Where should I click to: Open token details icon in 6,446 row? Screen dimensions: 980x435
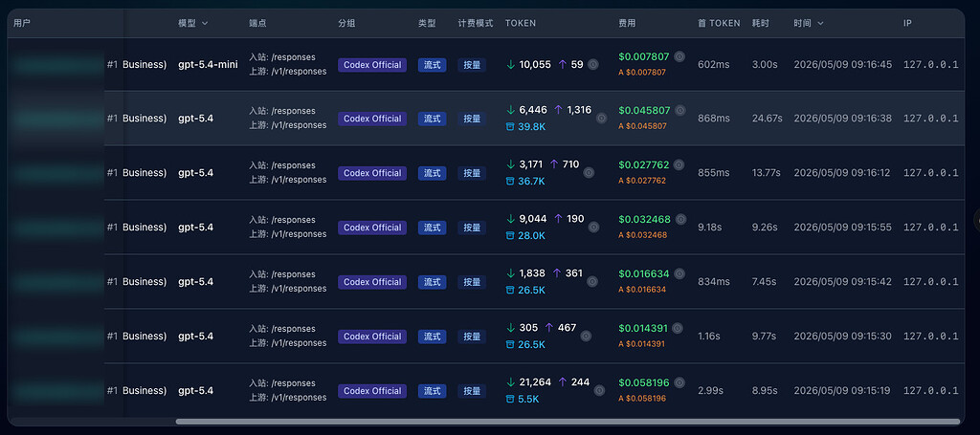(601, 118)
